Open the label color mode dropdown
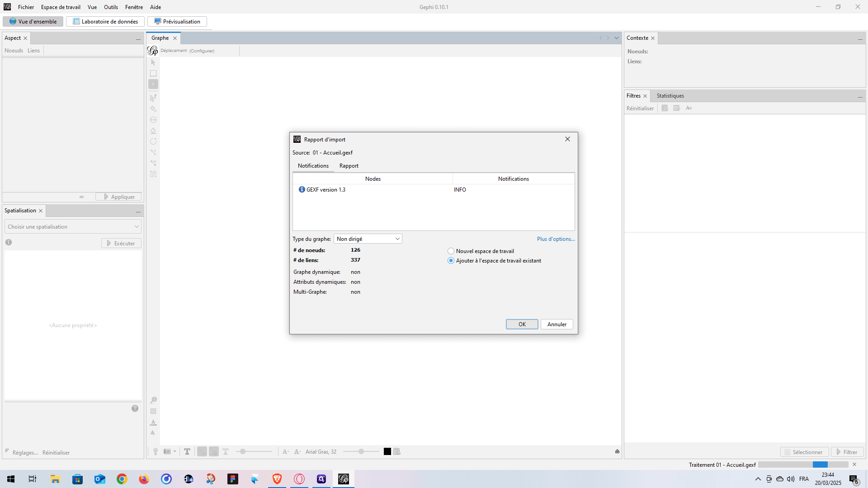Viewport: 868px width, 488px height. (x=297, y=451)
